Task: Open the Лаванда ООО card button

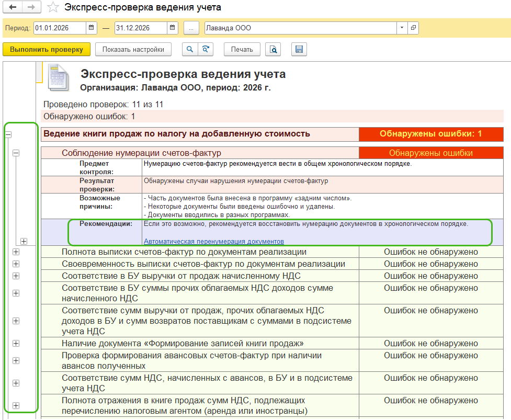Action: click(x=413, y=28)
